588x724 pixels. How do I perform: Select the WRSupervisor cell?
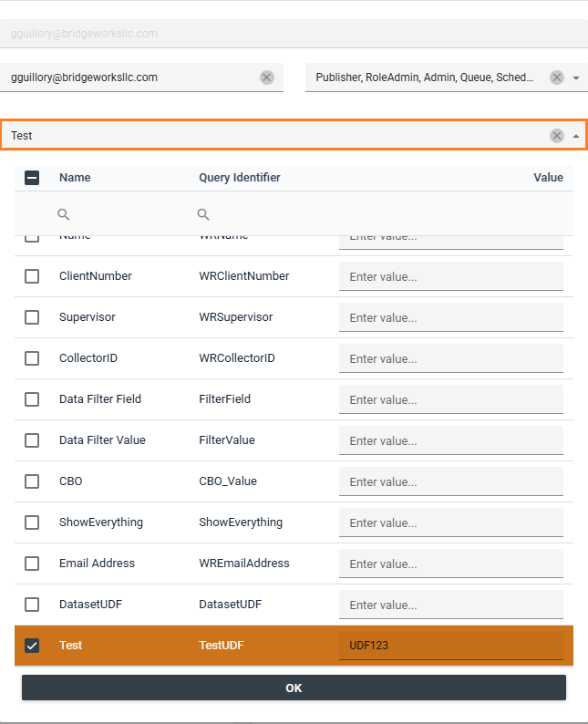[236, 317]
